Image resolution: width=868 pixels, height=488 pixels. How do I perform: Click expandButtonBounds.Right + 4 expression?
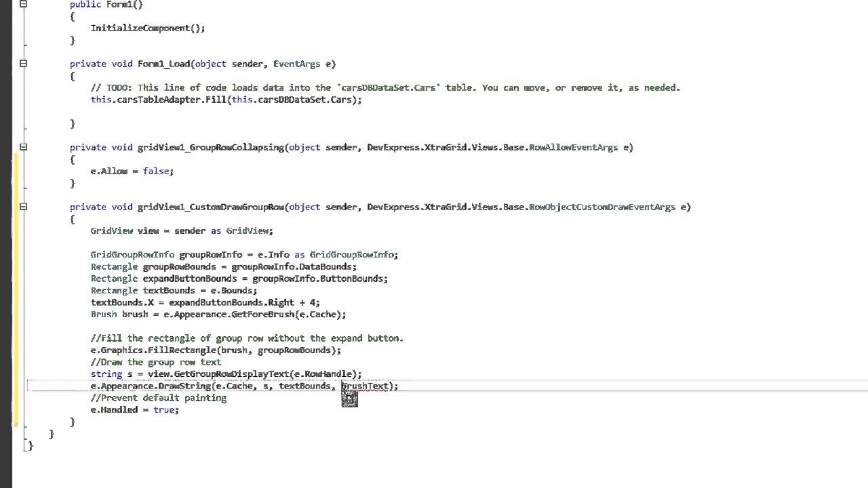click(242, 302)
